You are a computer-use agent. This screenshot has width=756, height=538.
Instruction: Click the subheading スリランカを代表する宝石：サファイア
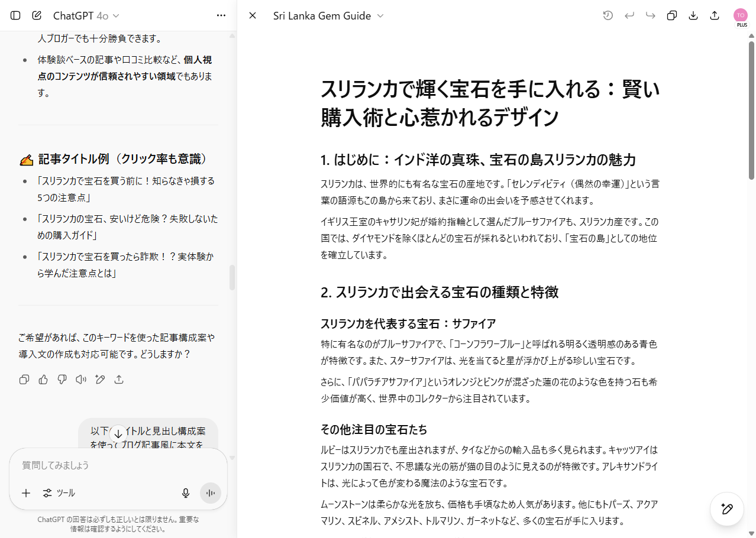click(x=408, y=323)
